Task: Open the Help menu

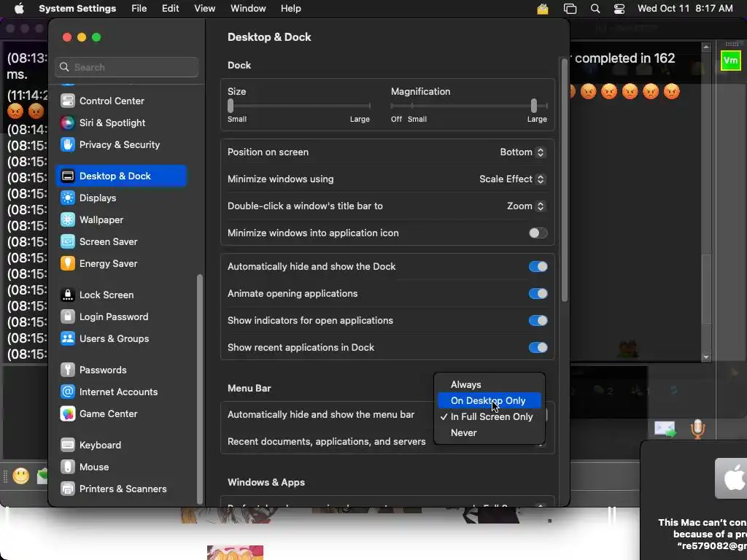Action: [x=290, y=9]
